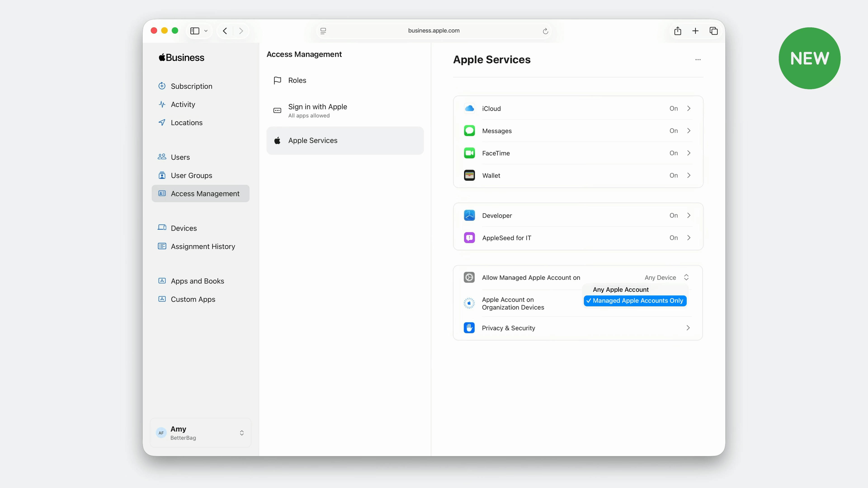This screenshot has height=488, width=868.
Task: Open User Groups in the sidebar
Action: pos(200,176)
